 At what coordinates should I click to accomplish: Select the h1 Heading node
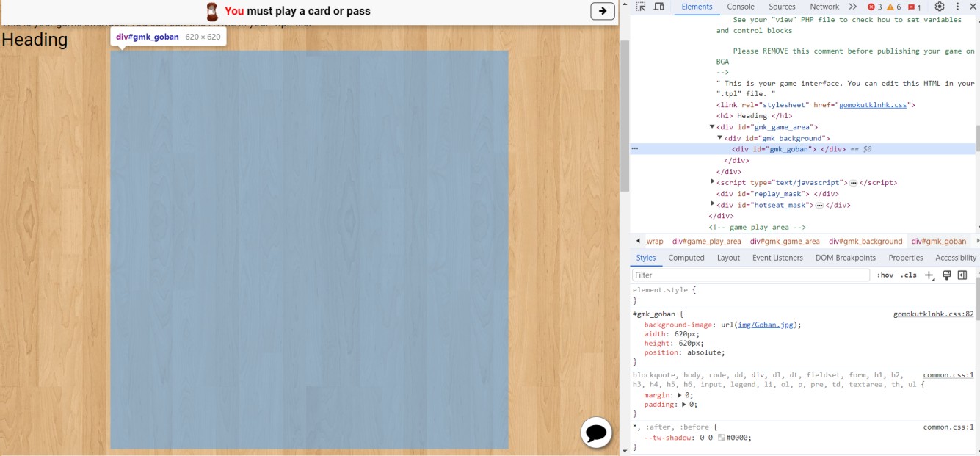tap(755, 116)
